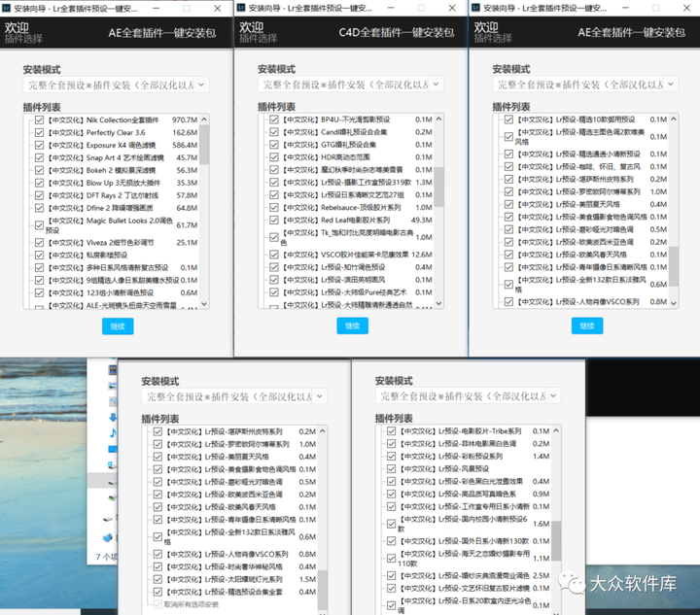Toggle the Magic Bullet Looks 2.0 checkbox
The height and width of the screenshot is (615, 700).
point(39,224)
